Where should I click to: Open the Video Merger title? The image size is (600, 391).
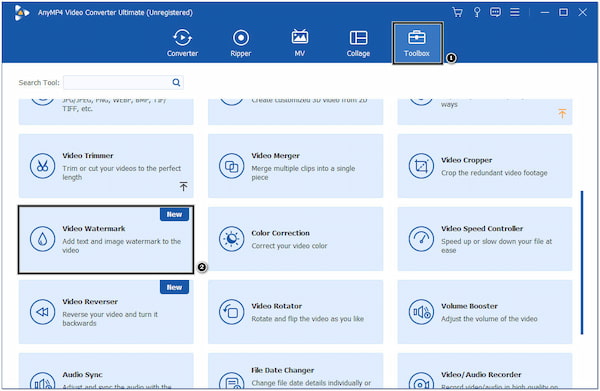(276, 156)
